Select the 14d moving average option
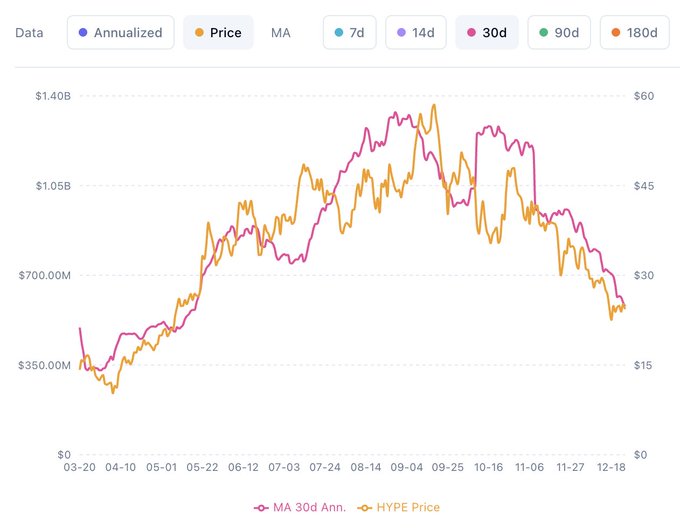 coord(414,32)
